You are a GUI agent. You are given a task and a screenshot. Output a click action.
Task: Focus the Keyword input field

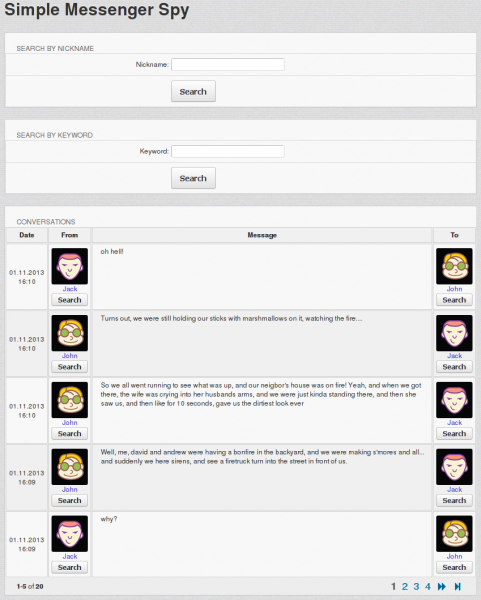coord(228,151)
